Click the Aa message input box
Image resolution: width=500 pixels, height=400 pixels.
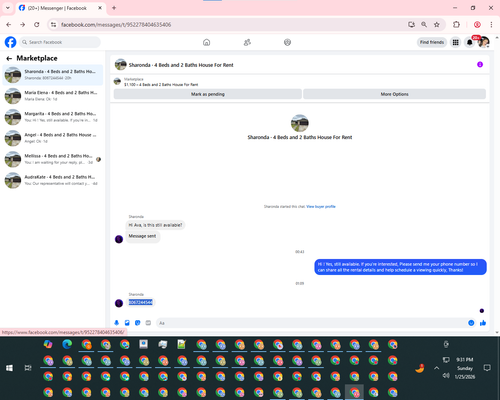[x=312, y=323]
